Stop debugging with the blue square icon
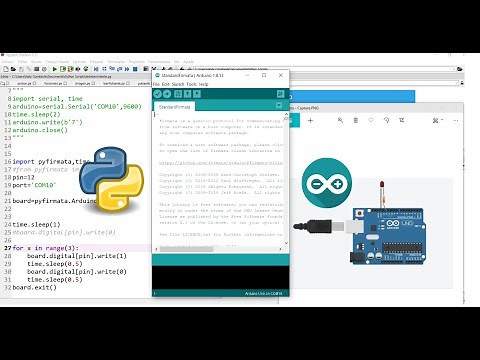480x360 pixels. point(135,69)
